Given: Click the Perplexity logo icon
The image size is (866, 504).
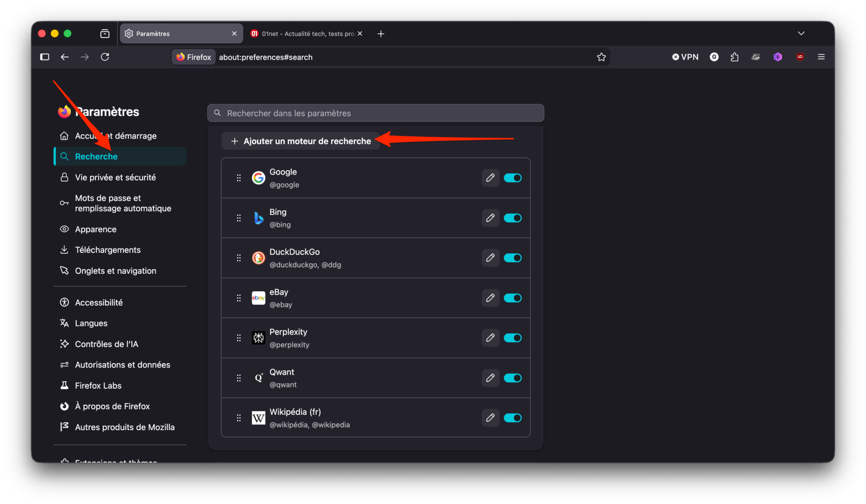Looking at the screenshot, I should click(258, 338).
